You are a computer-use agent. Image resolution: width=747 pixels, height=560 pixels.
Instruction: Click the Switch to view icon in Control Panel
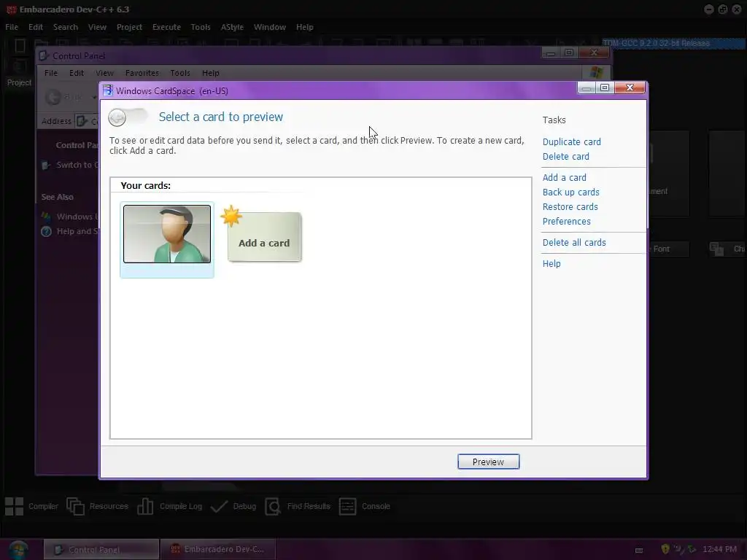point(46,166)
